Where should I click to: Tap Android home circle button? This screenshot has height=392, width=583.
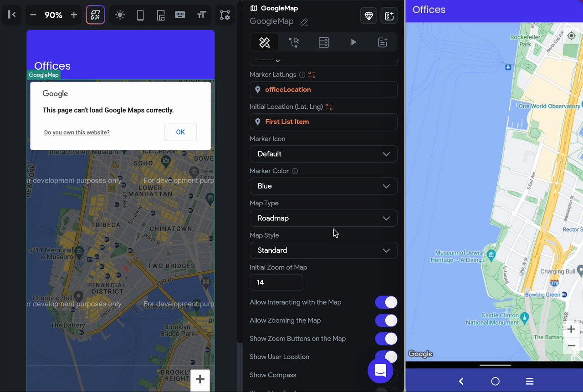pos(495,381)
